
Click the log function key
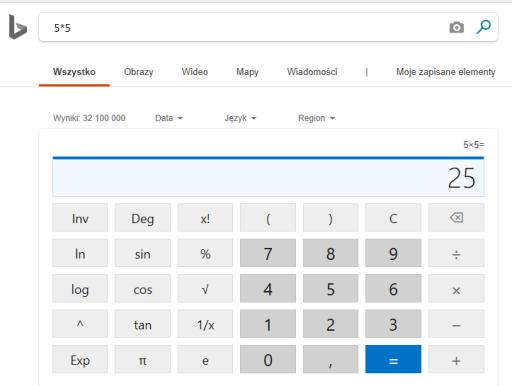[x=80, y=288]
